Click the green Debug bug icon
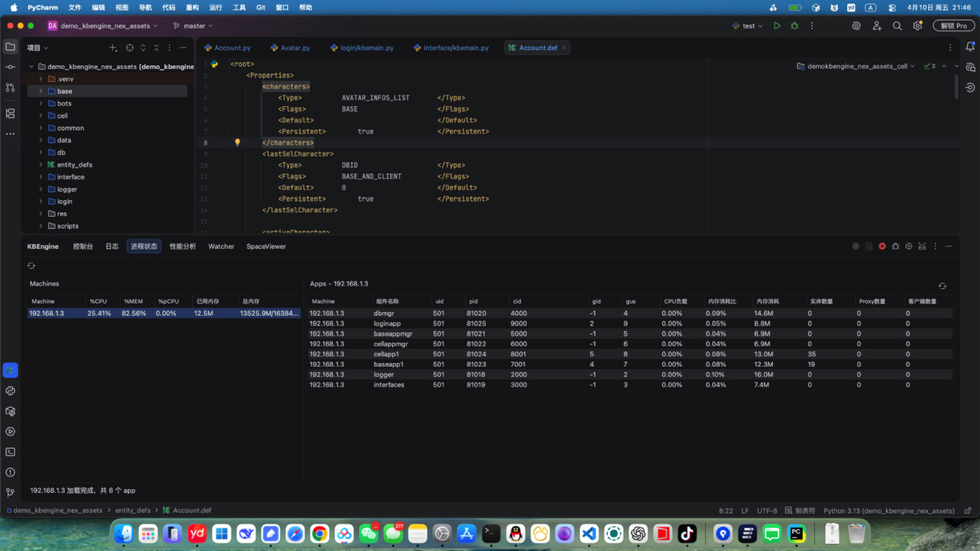 click(794, 26)
